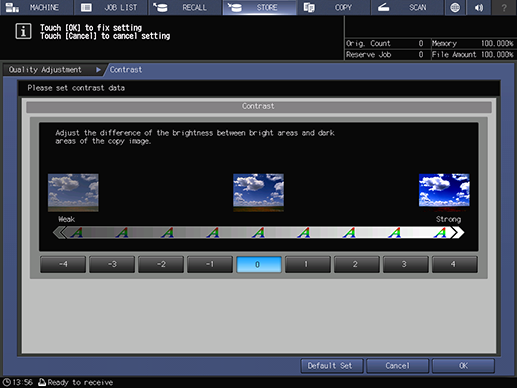The width and height of the screenshot is (517, 388).
Task: Open the MACHINE tab
Action: pos(37,7)
